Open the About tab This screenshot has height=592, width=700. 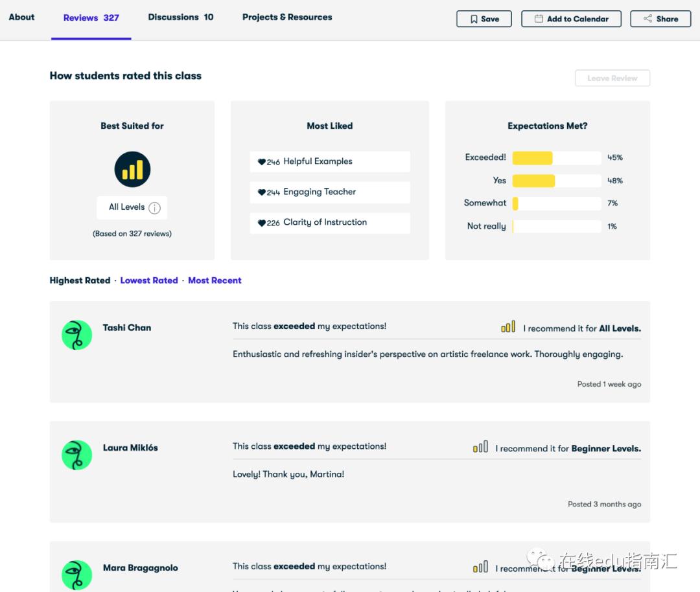22,17
